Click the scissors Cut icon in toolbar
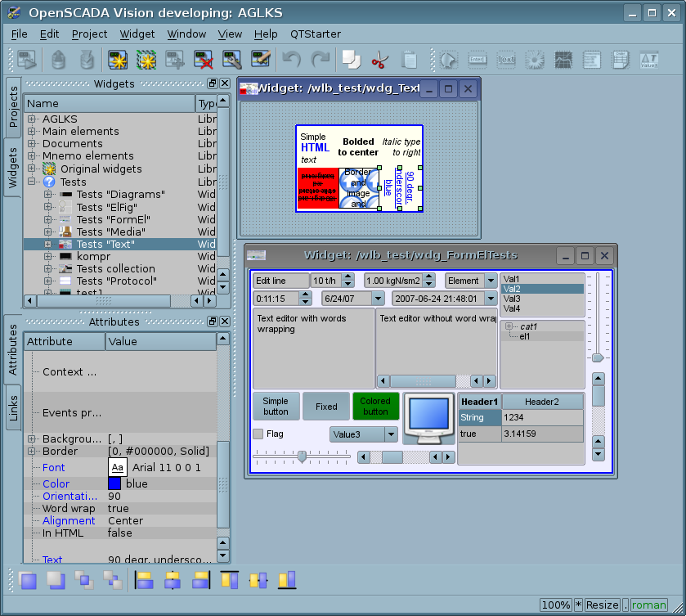The height and width of the screenshot is (616, 686). [379, 60]
